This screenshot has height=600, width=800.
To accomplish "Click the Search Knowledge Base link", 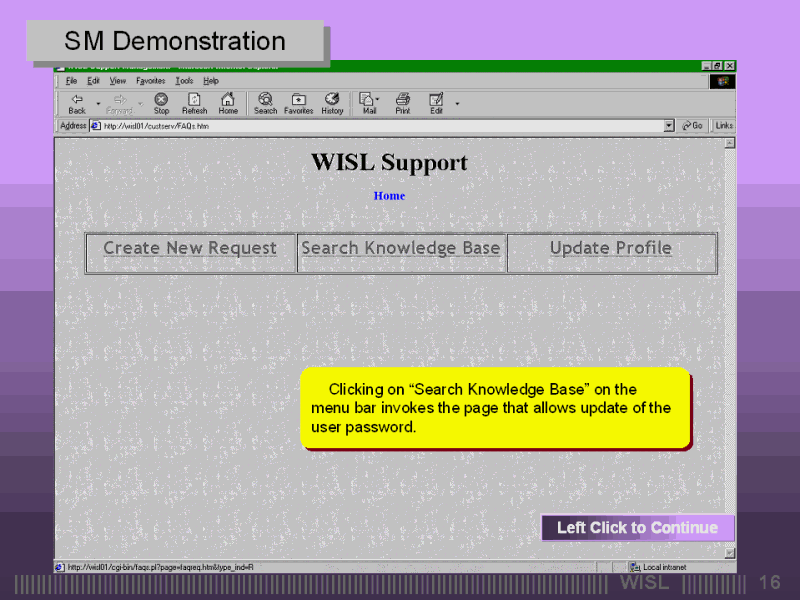I will coord(401,248).
